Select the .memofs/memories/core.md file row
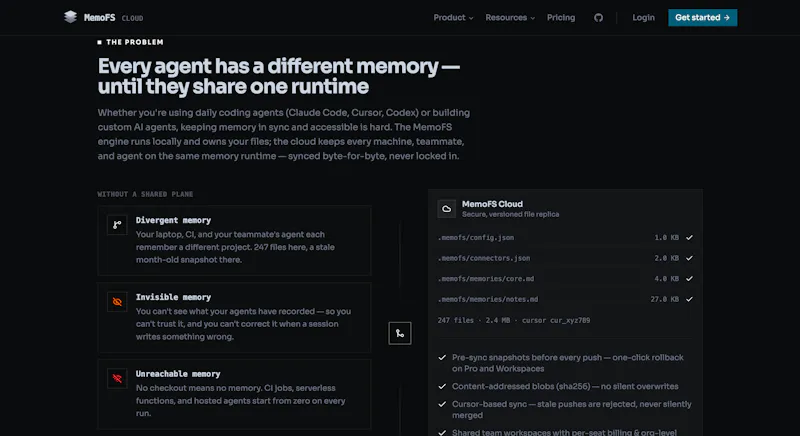This screenshot has width=800, height=436. pos(565,278)
